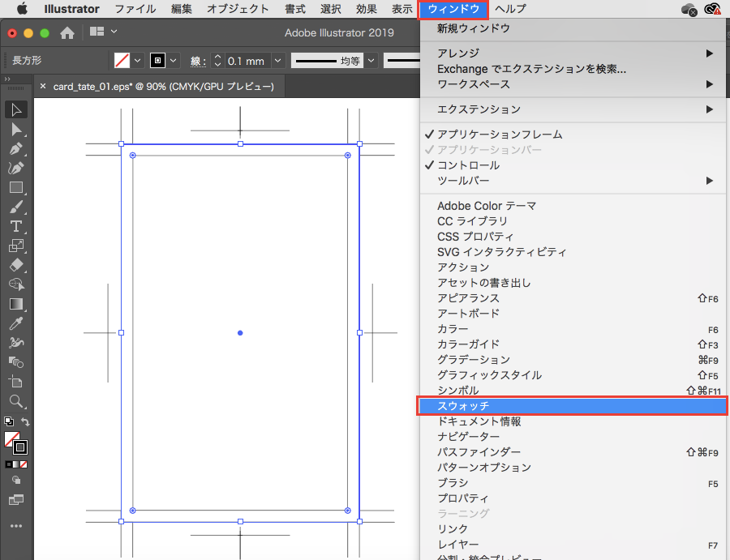Select the Direct Selection tool
This screenshot has width=730, height=560.
pyautogui.click(x=15, y=130)
